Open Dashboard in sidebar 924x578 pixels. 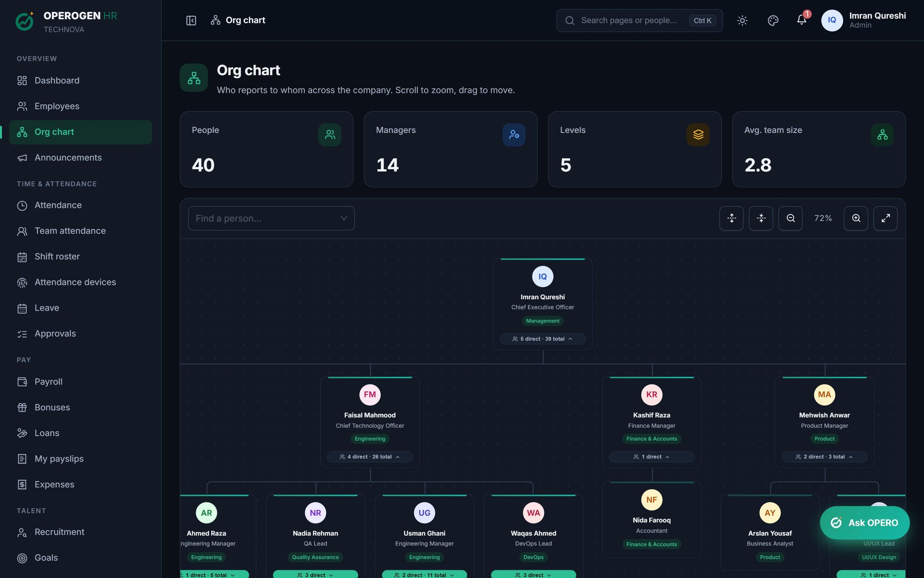click(x=80, y=80)
